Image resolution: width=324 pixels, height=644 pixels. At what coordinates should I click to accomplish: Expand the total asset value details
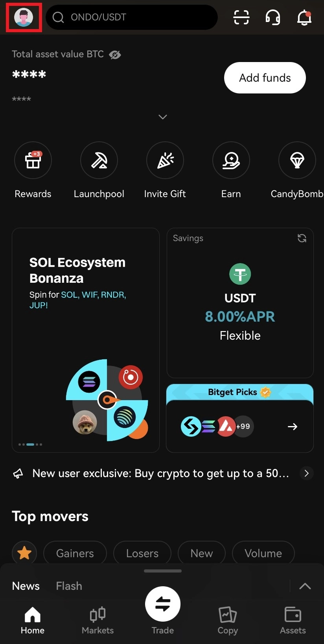coord(162,117)
